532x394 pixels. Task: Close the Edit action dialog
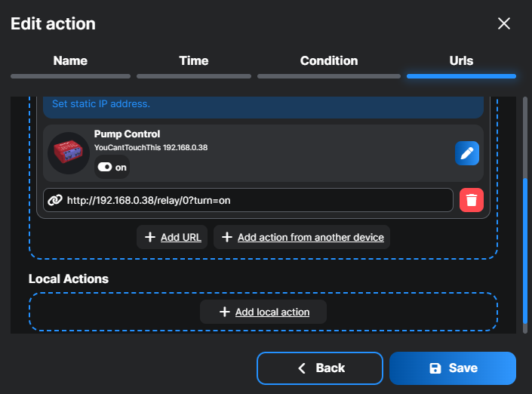(x=504, y=23)
